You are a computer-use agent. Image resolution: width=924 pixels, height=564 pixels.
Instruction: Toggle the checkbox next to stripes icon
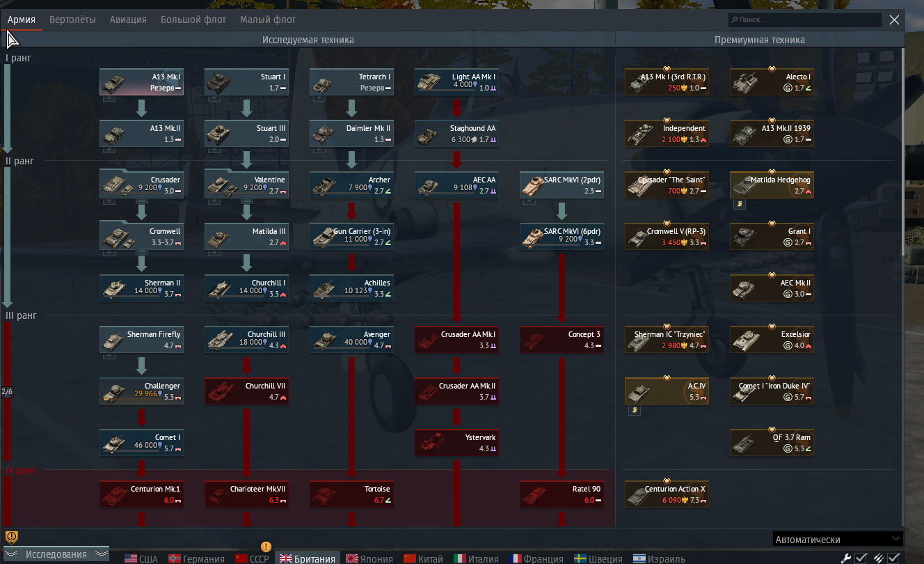[x=894, y=558]
